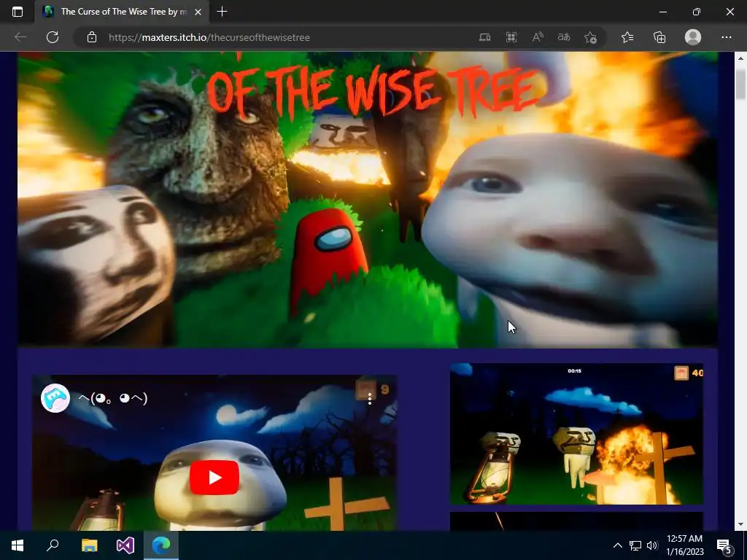This screenshot has height=560, width=747.
Task: Open the taskbar clock and date
Action: coord(684,545)
